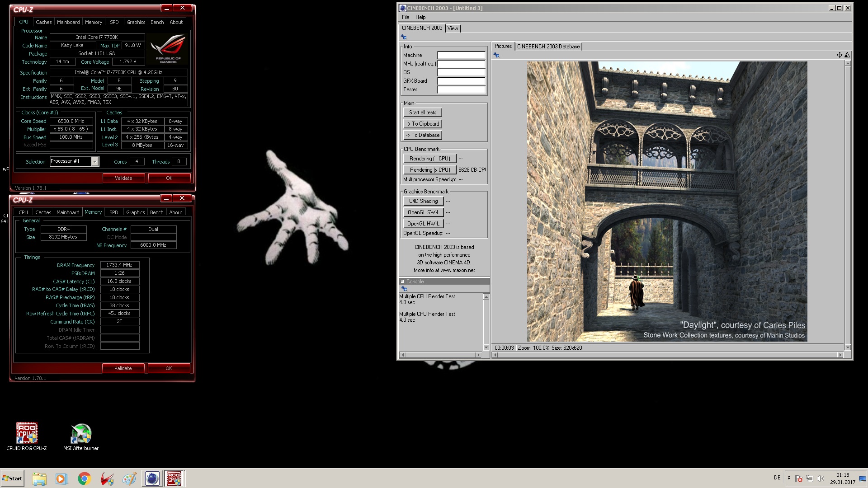Click OK in the lower CPU-Z window
This screenshot has width=868, height=488.
pos(169,368)
